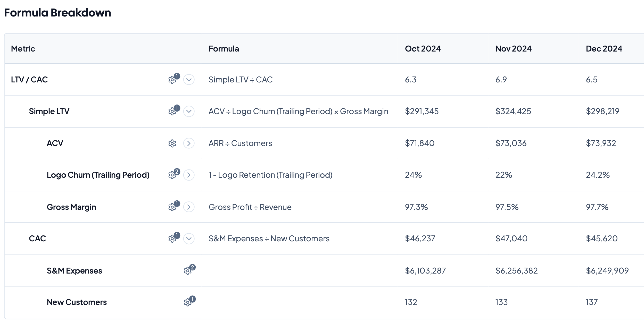Click the CAC row gear icon
The width and height of the screenshot is (644, 323).
pyautogui.click(x=172, y=239)
